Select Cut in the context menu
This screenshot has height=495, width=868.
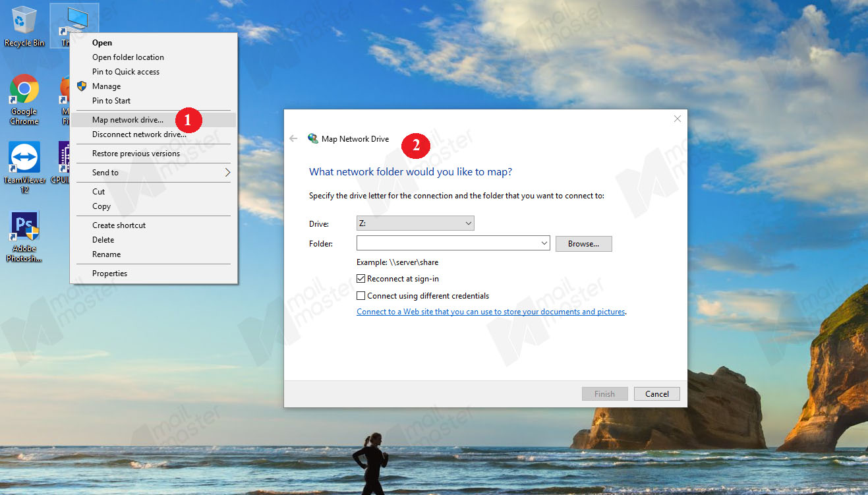click(154, 192)
